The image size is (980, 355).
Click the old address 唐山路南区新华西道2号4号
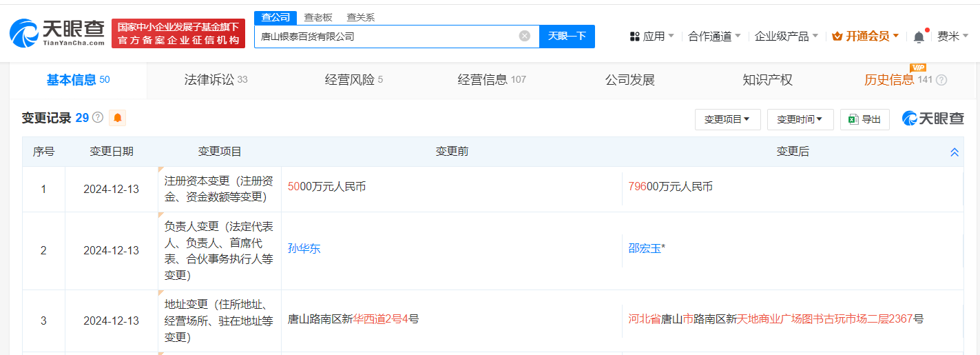[353, 318]
